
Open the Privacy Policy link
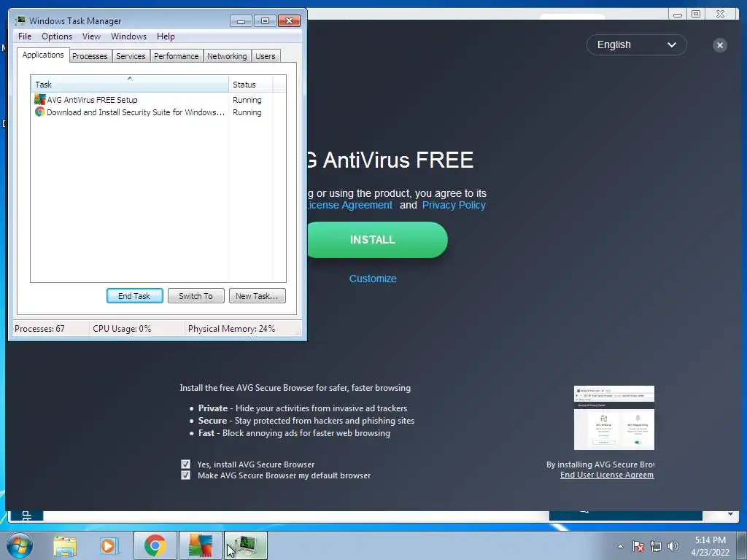[454, 205]
